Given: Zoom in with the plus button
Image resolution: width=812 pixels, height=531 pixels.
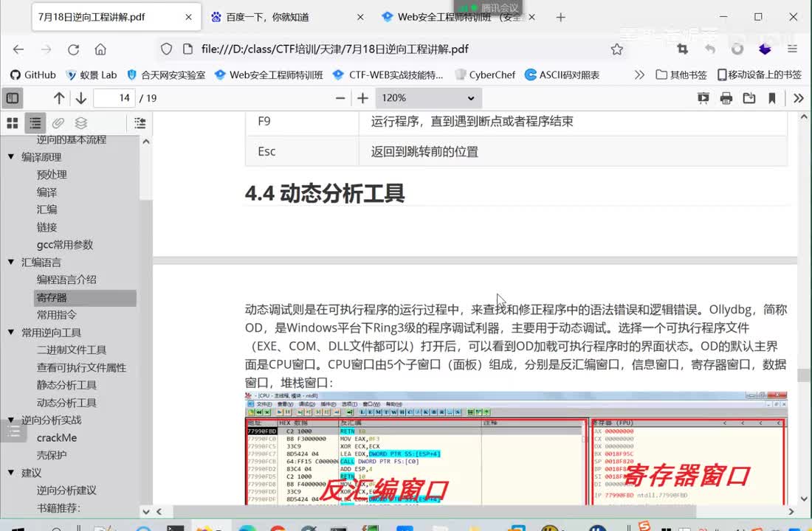Looking at the screenshot, I should [x=363, y=98].
